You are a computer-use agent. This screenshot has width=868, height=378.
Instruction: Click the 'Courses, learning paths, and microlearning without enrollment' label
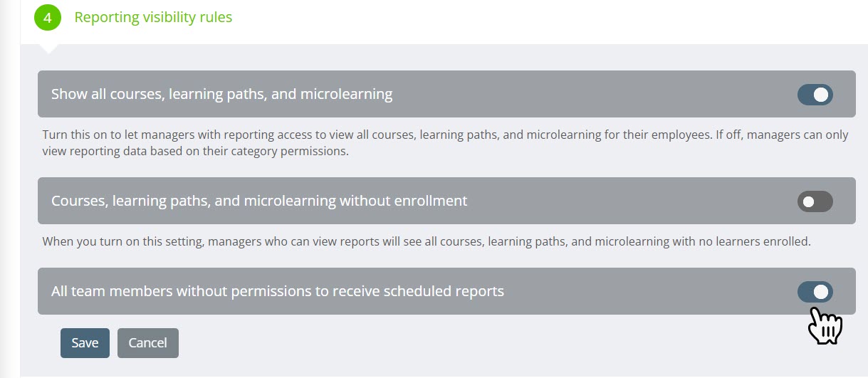coord(259,201)
